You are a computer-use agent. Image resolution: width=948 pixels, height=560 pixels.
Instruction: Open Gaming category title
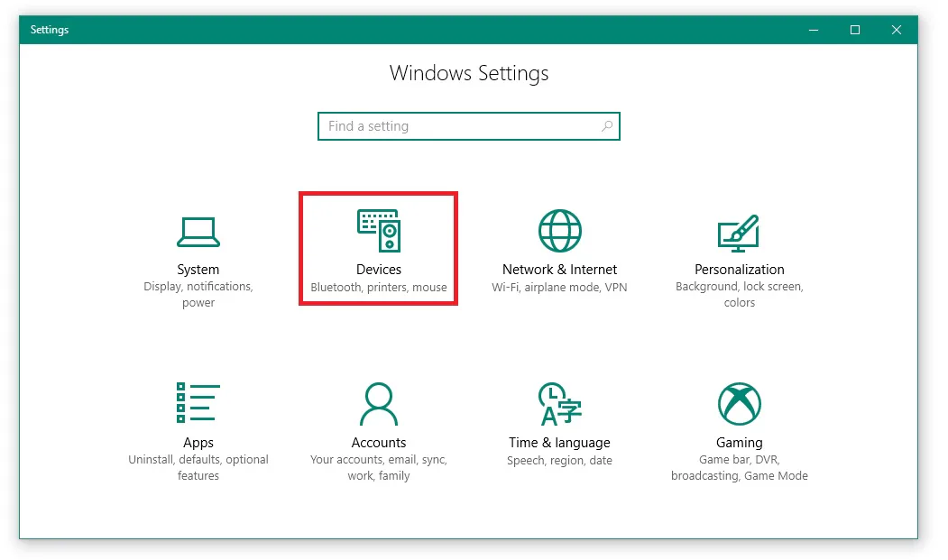coord(740,443)
